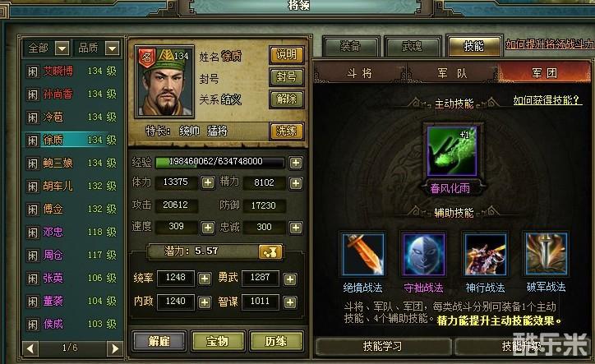Screen dimensions: 595x364
Task: Select the 守拙战法 mask skill icon
Action: coord(423,254)
